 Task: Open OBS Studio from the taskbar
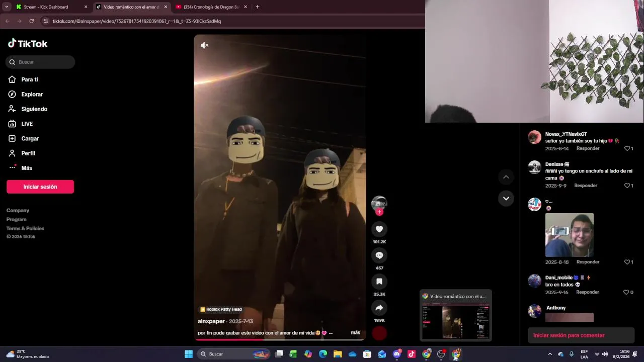441,354
